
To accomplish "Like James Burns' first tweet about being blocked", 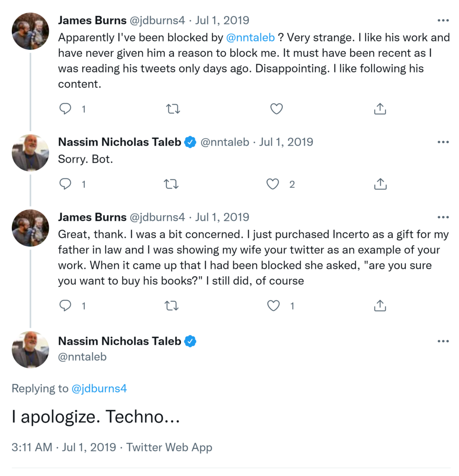I will (x=277, y=109).
